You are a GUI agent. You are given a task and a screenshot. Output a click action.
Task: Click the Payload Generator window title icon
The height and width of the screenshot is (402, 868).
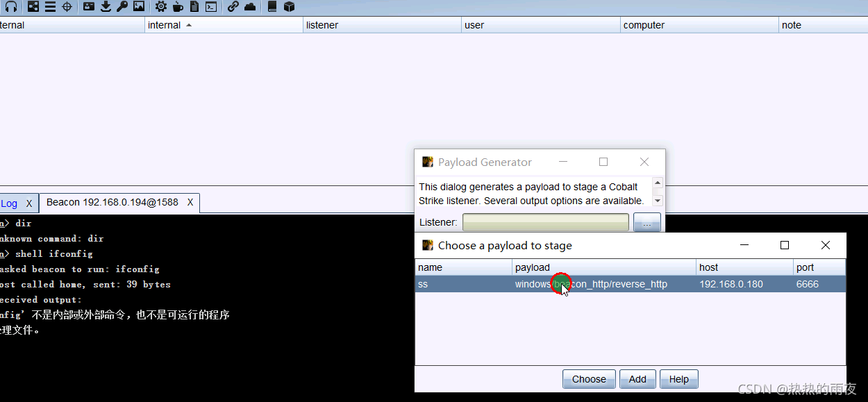click(x=428, y=162)
